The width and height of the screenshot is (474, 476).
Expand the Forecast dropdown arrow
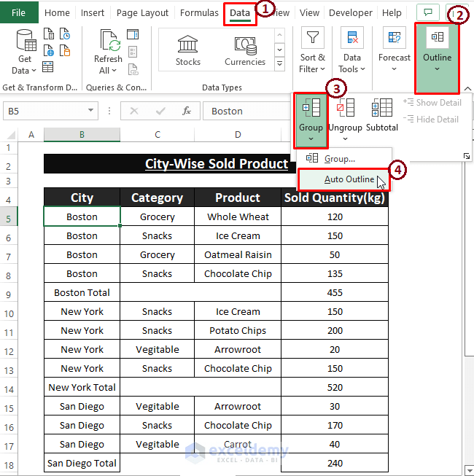(x=394, y=69)
